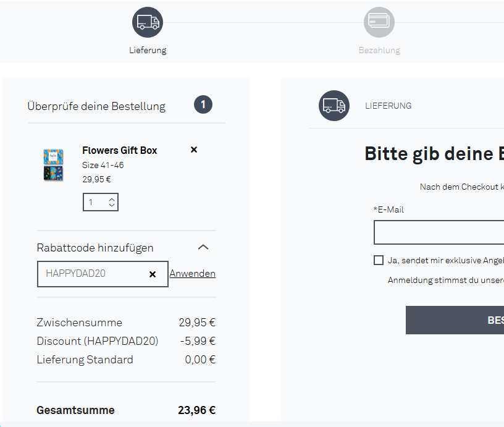Tick the exclusive offers newsletter checkbox
The image size is (504, 427).
coord(379,260)
